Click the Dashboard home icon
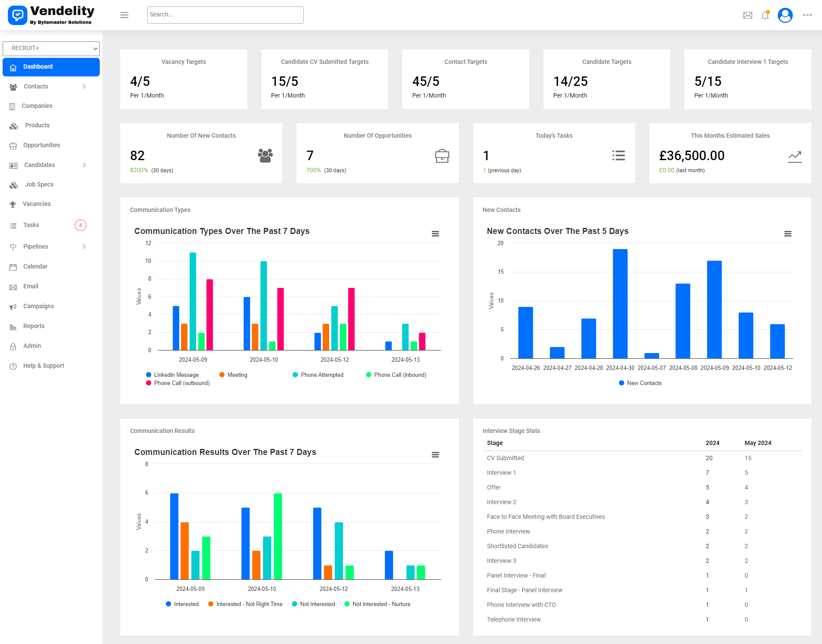This screenshot has width=822, height=644. 13,67
